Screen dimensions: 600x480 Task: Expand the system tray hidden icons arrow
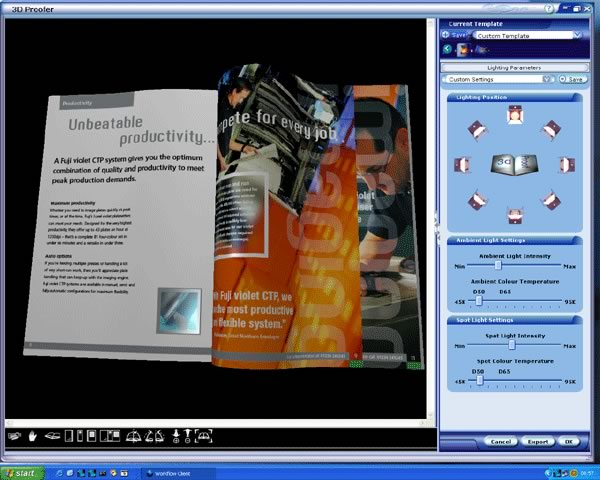coord(548,473)
